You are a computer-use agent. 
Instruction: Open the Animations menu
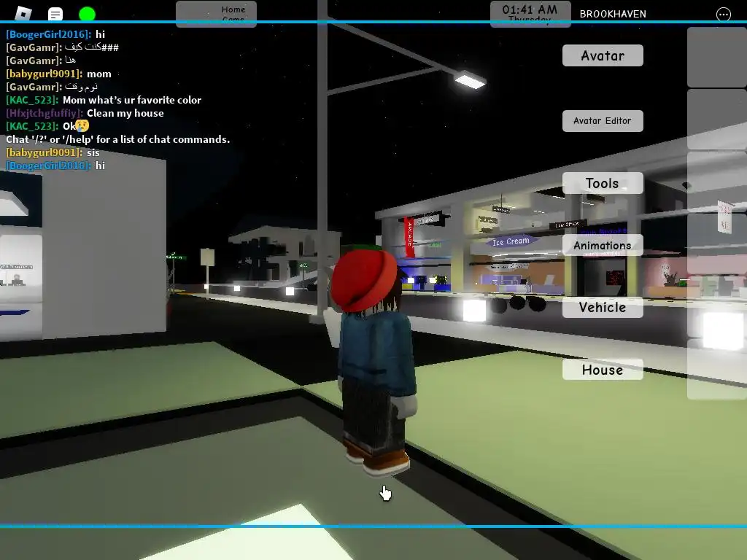tap(603, 245)
